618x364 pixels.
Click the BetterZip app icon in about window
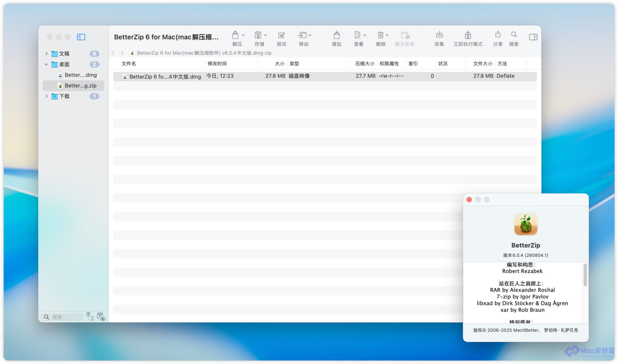coord(526,224)
